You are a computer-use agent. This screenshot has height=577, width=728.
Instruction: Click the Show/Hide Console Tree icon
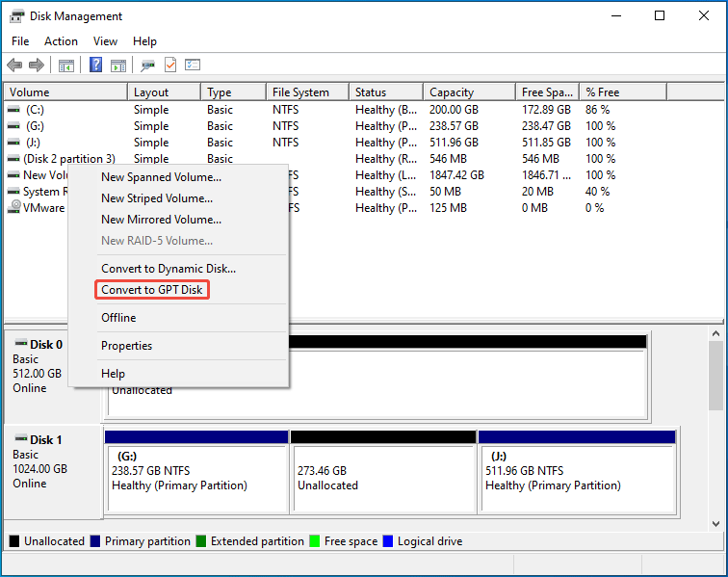66,66
